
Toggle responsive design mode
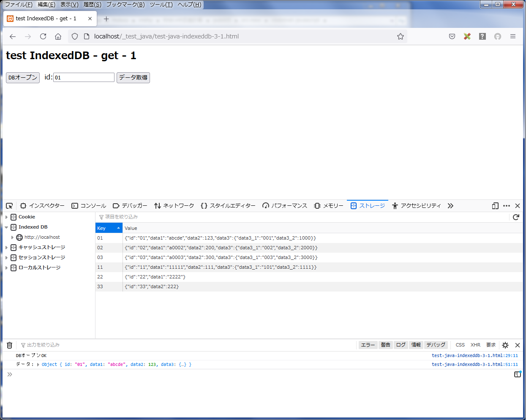[x=495, y=206]
